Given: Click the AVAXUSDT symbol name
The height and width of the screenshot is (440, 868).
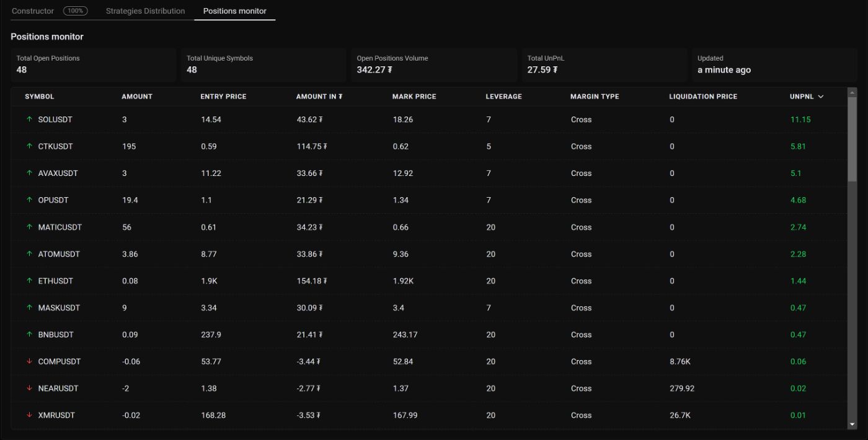Looking at the screenshot, I should (x=58, y=174).
